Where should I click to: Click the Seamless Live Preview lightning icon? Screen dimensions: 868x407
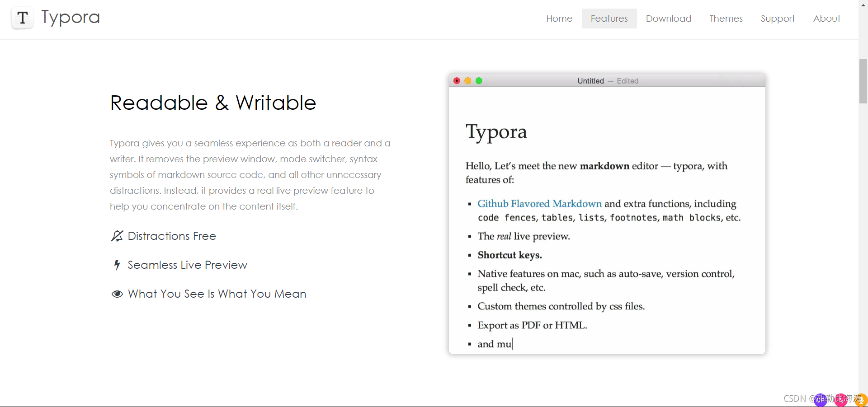tap(117, 265)
